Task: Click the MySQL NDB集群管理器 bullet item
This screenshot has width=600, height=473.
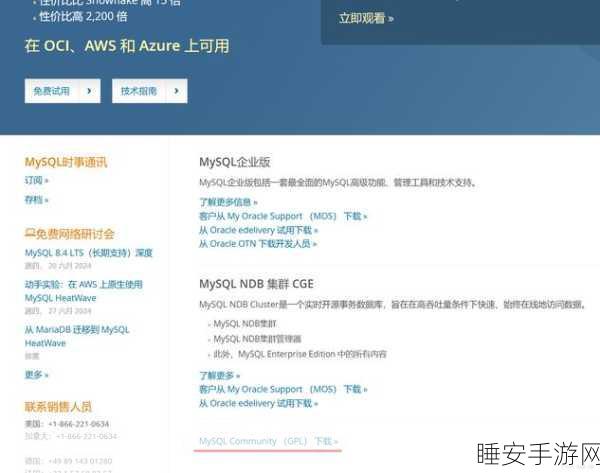Action: (x=257, y=339)
